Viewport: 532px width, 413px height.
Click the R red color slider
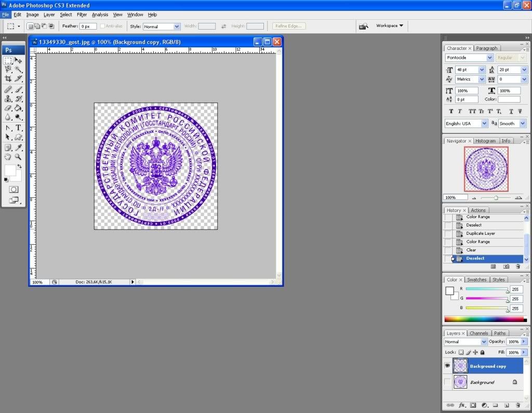[x=487, y=289]
